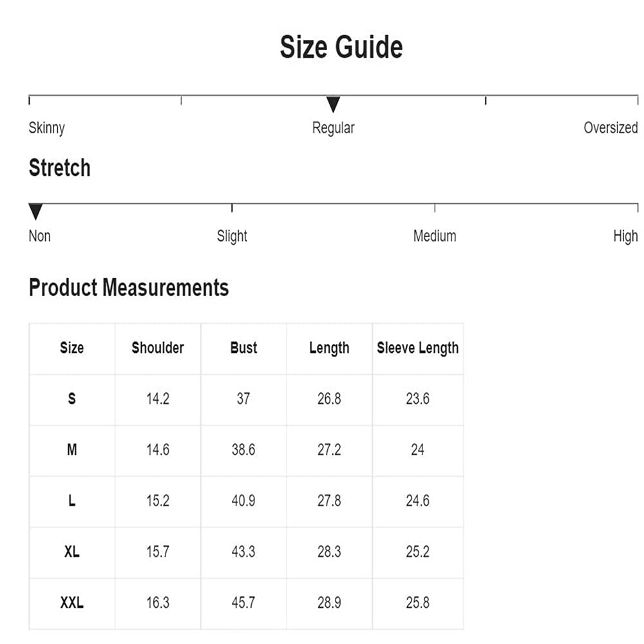Click the fit slider triangle at Regular

[333, 104]
